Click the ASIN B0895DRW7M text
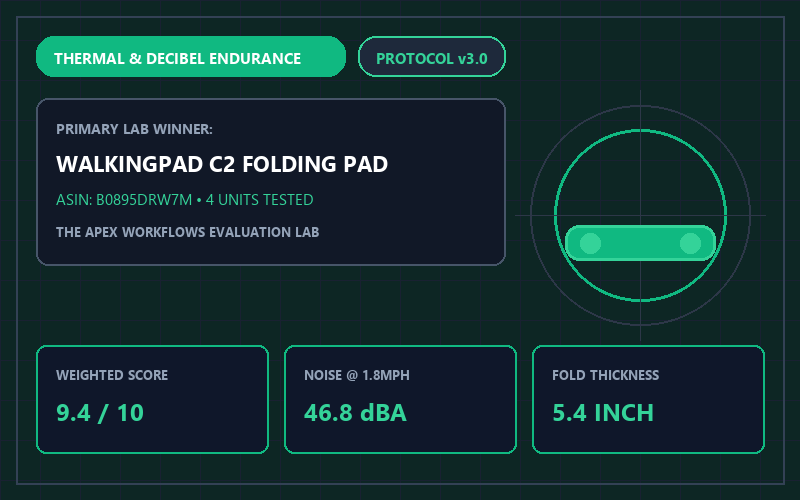This screenshot has width=800, height=500. pyautogui.click(x=124, y=199)
